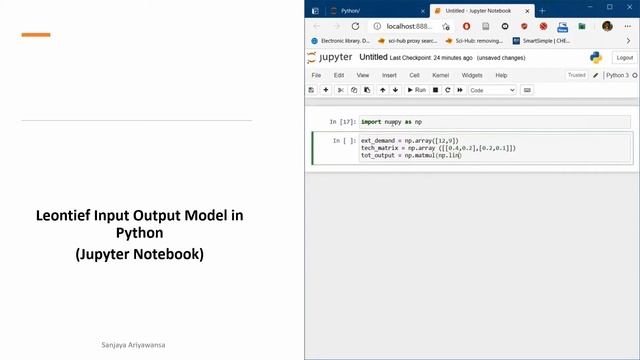640x360 pixels.
Task: Close the Untitled - Jupyter Notebook tab
Action: click(x=527, y=11)
